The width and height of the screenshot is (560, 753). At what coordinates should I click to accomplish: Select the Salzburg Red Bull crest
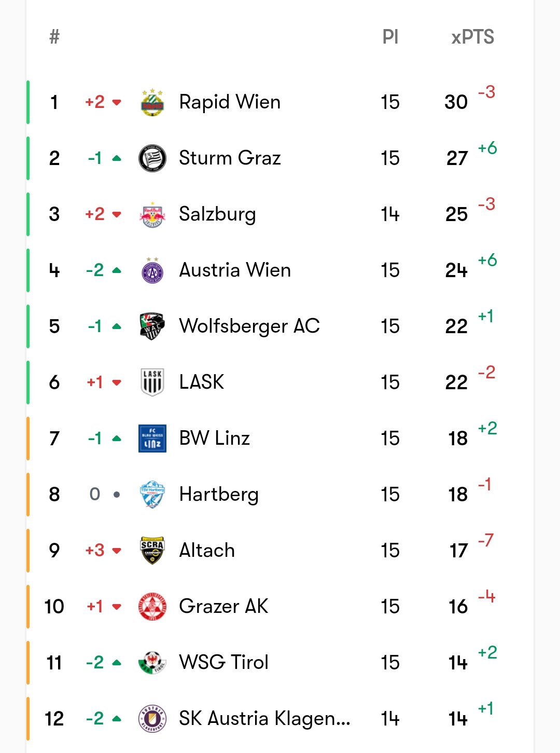pos(152,214)
